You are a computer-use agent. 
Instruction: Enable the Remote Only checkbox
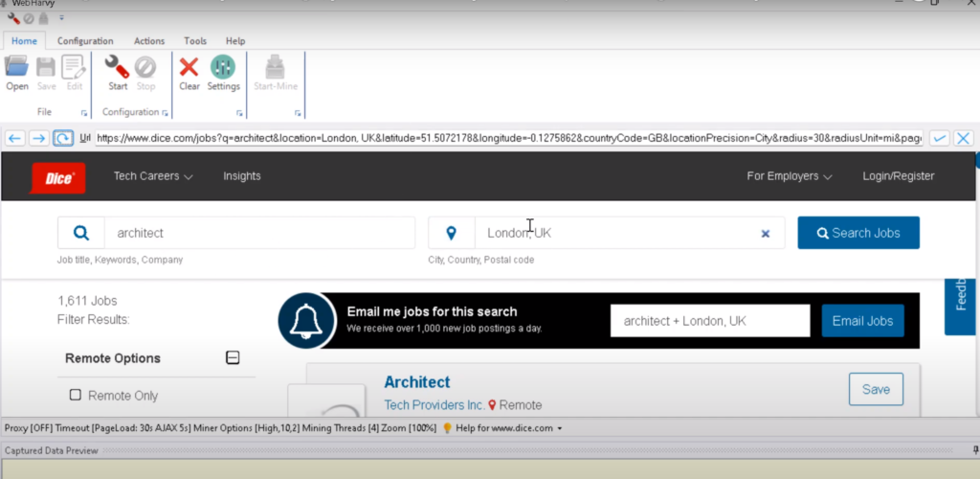(x=76, y=395)
